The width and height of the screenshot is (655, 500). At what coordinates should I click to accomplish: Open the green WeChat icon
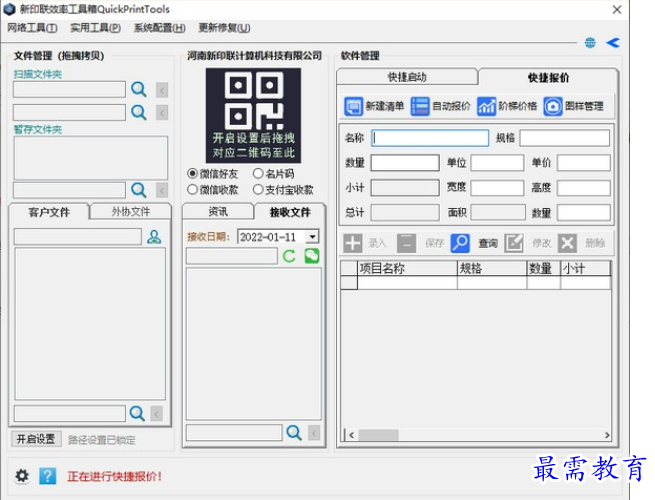coord(312,257)
